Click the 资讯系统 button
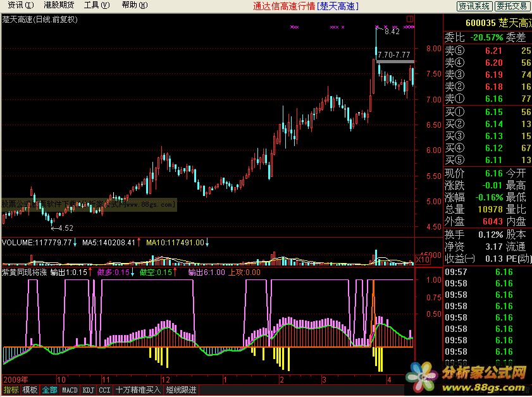The height and width of the screenshot is (397, 532). pyautogui.click(x=474, y=6)
